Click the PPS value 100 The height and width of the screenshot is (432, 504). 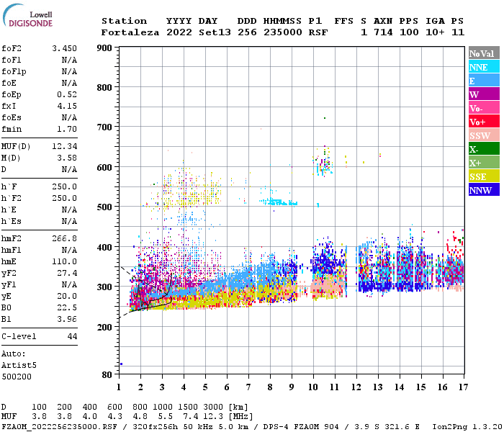(x=409, y=32)
